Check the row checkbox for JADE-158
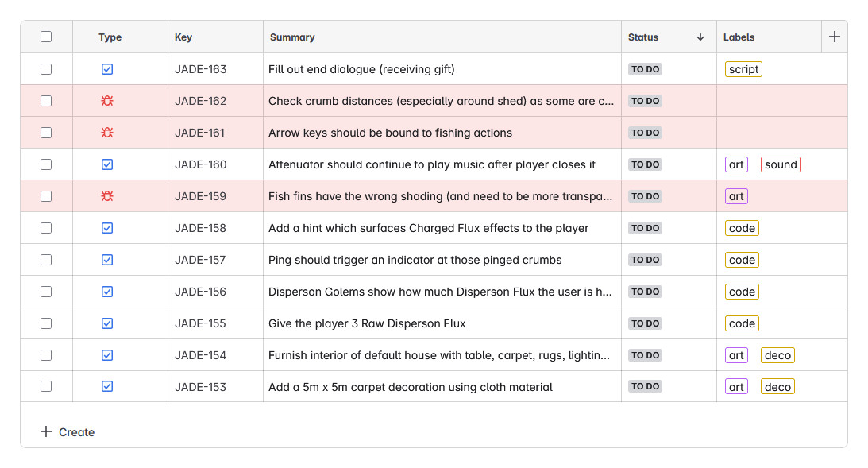 coord(46,228)
